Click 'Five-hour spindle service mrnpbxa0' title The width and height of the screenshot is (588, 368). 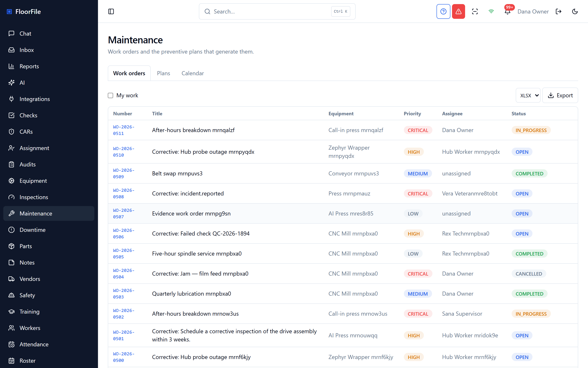click(x=197, y=254)
